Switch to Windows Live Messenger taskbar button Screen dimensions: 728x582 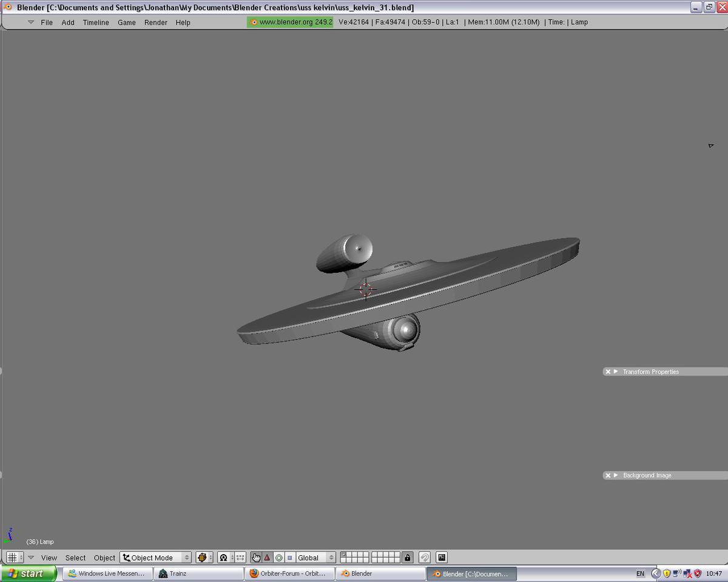pyautogui.click(x=107, y=574)
